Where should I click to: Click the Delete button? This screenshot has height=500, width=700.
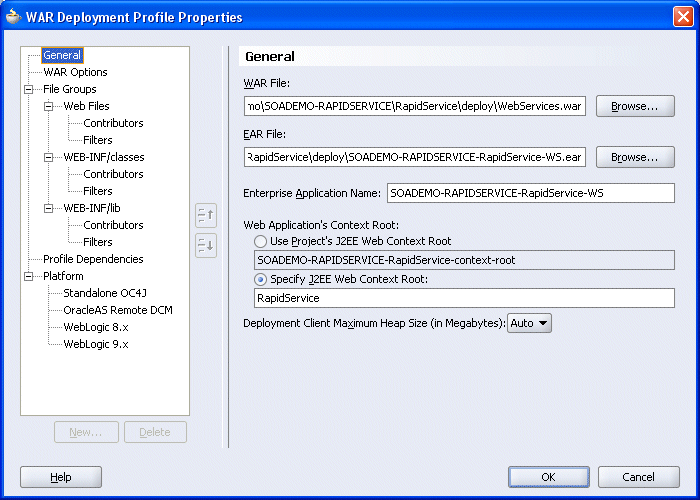pyautogui.click(x=155, y=432)
